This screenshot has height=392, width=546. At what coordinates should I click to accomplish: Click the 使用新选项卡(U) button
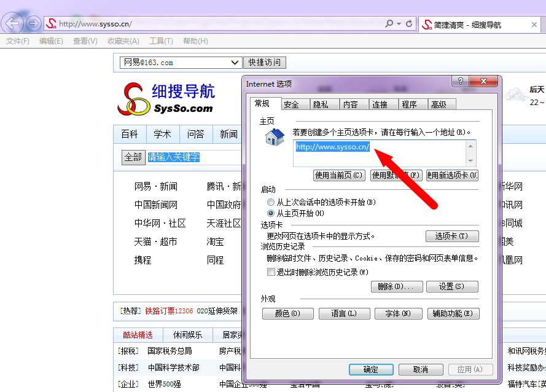click(x=452, y=175)
